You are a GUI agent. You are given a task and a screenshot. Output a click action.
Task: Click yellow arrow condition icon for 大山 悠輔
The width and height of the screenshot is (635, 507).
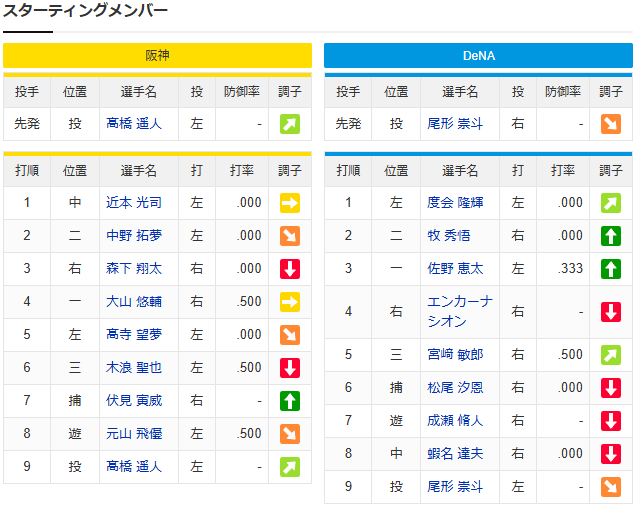point(290,302)
